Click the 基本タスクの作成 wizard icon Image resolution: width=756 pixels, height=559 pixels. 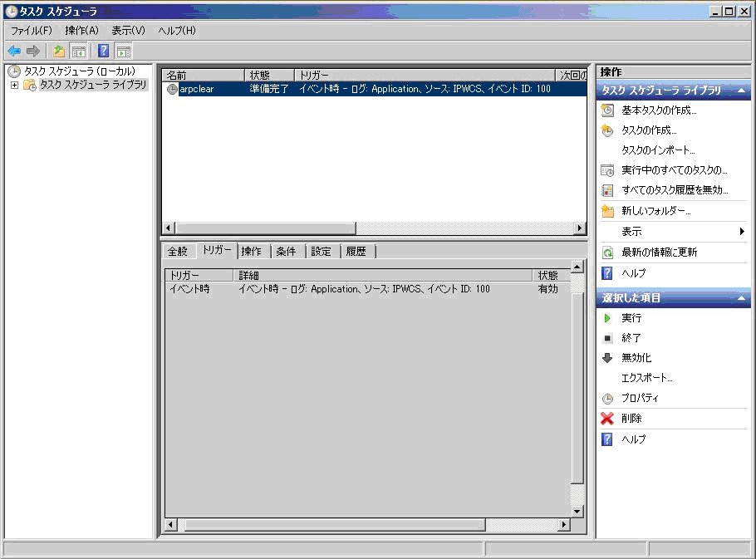point(607,110)
